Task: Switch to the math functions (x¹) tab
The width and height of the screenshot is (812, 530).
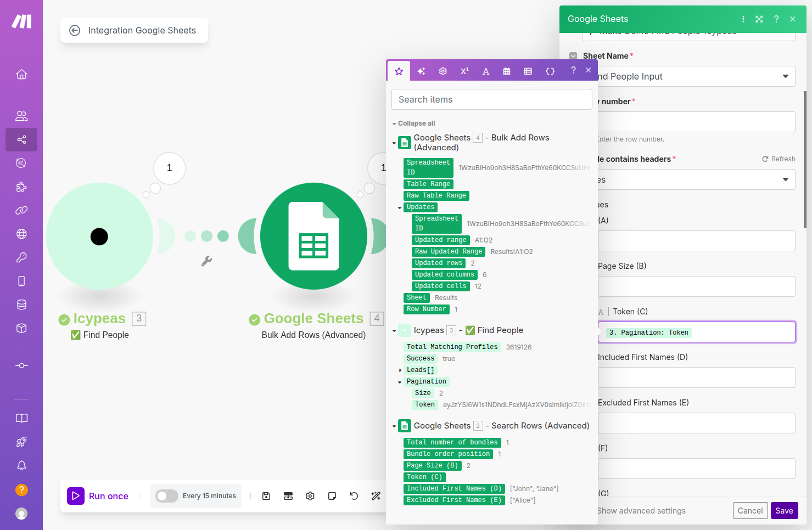Action: (x=464, y=71)
